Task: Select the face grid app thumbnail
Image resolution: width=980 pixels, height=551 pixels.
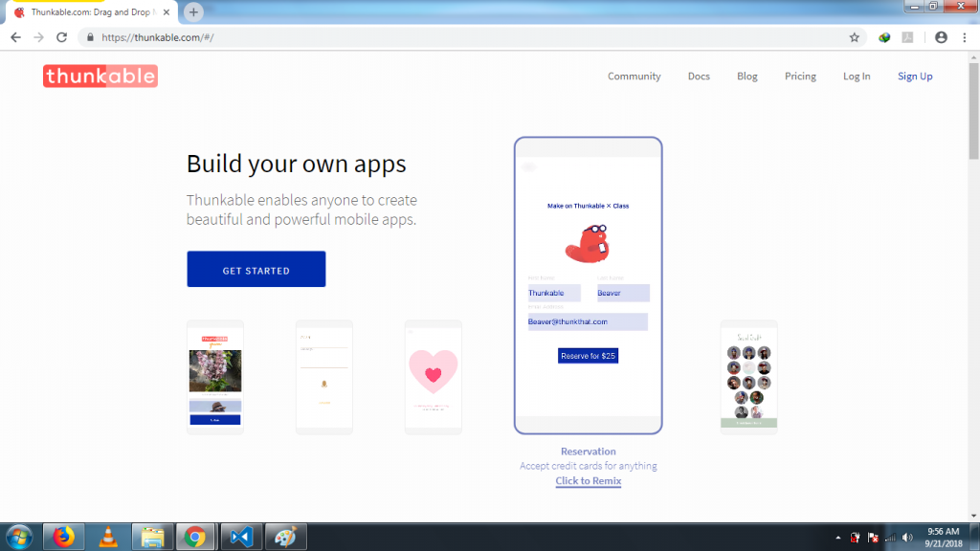Action: pos(748,377)
